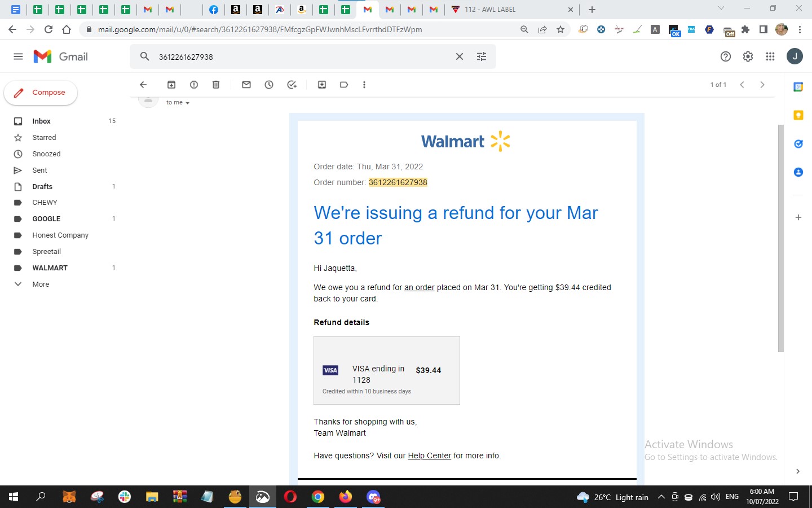The image size is (812, 508).
Task: Open Chrome Extensions puzzle icon
Action: tap(745, 29)
